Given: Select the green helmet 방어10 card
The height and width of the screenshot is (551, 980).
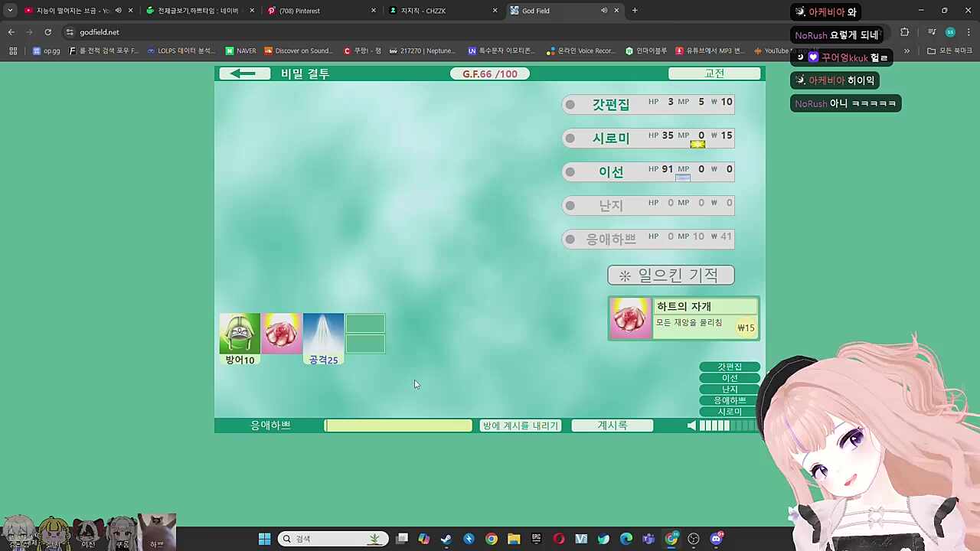Looking at the screenshot, I should 240,339.
